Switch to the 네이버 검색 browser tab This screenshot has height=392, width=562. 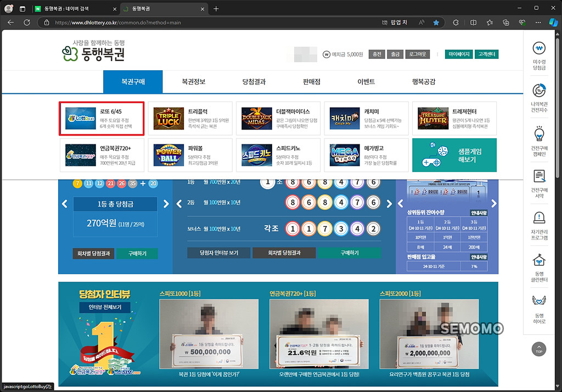(76, 9)
